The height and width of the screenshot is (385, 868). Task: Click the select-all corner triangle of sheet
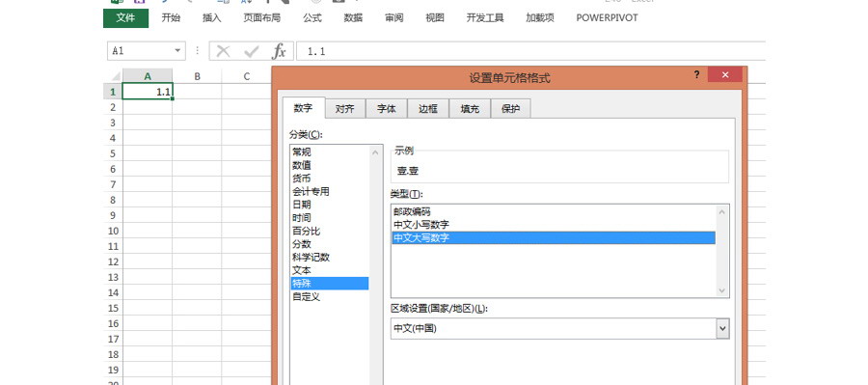[x=115, y=76]
